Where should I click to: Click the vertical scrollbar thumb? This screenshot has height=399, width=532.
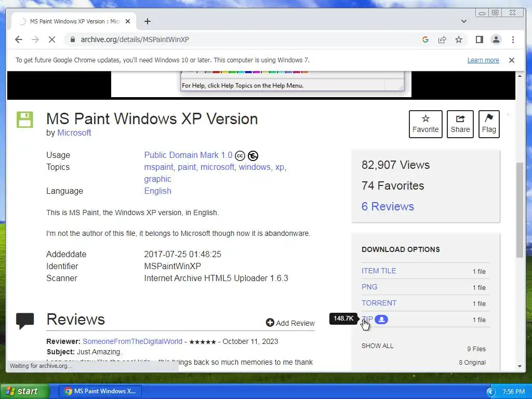point(520,210)
